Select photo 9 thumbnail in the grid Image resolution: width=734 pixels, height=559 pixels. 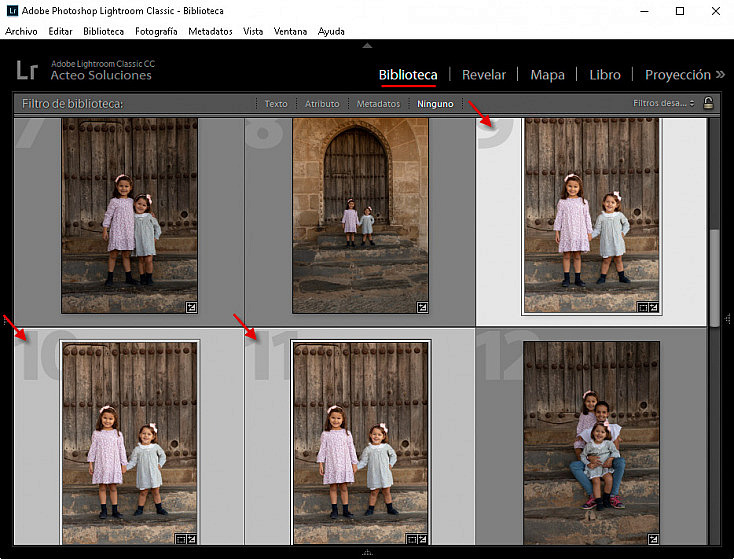point(592,216)
